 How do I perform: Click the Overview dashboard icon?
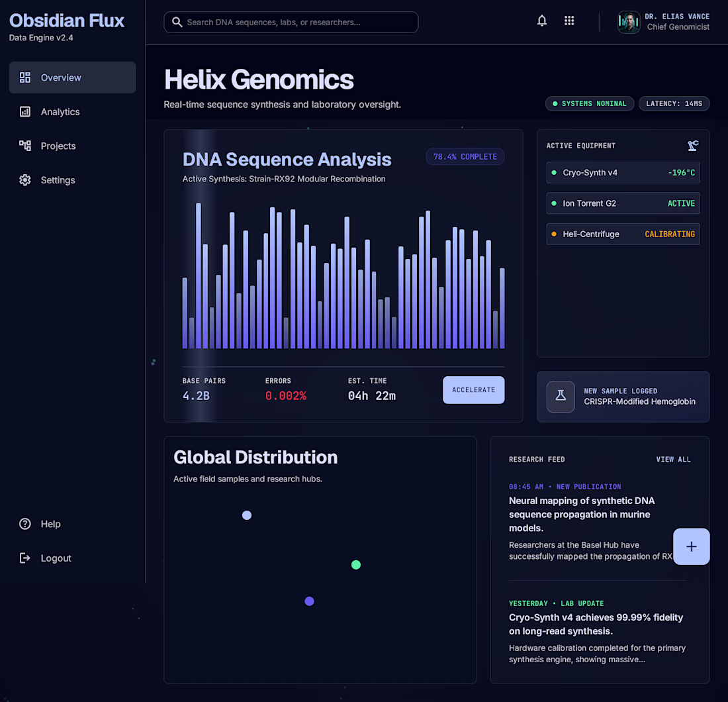pos(25,77)
